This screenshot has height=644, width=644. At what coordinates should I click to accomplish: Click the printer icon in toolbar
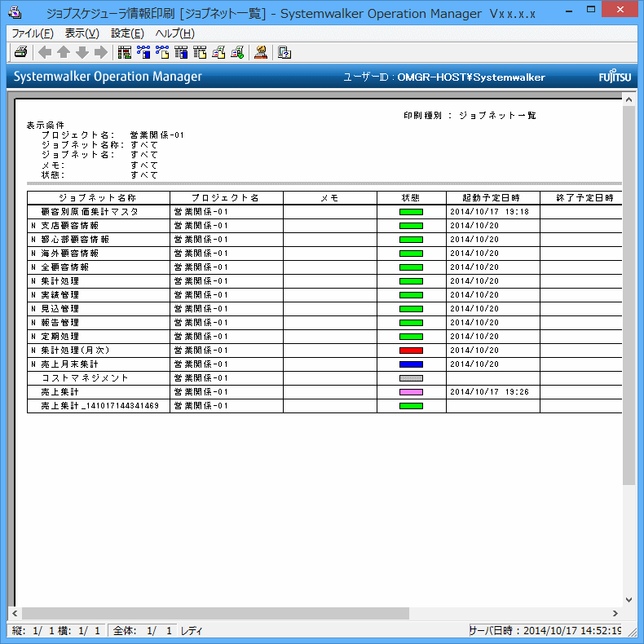pos(20,52)
